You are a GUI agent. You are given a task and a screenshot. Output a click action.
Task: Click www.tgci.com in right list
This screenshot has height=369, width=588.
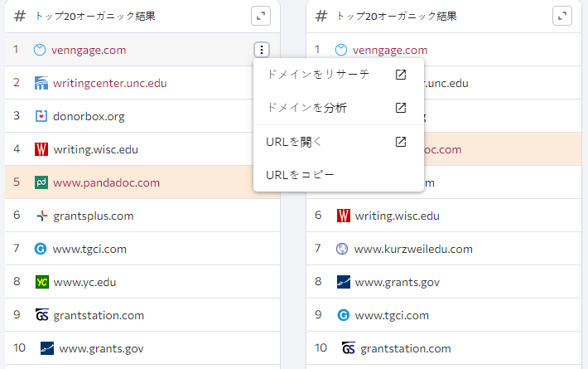392,315
